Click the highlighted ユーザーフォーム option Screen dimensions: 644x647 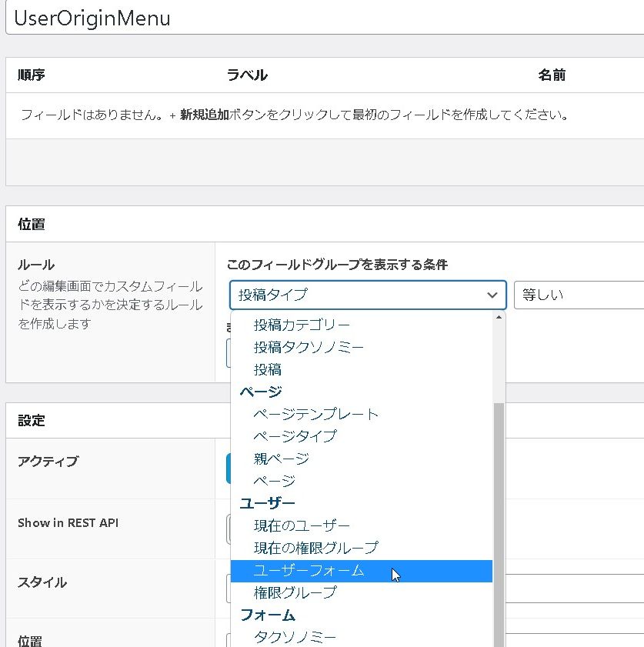(x=309, y=571)
